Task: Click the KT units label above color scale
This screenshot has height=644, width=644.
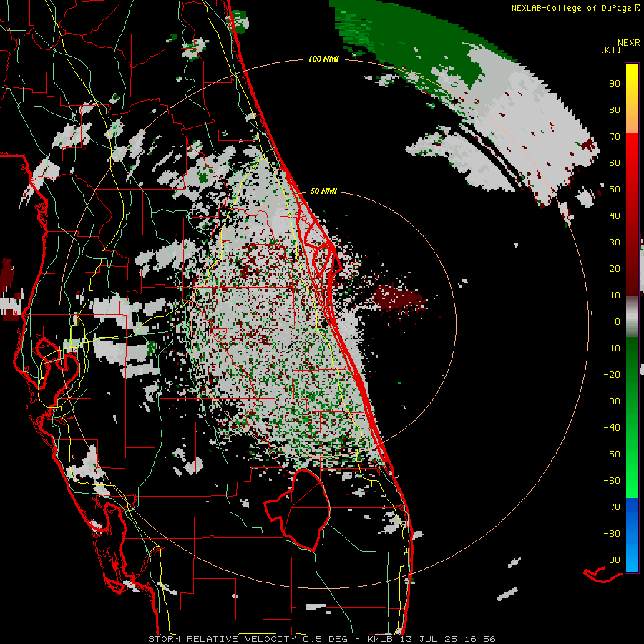Action: click(611, 49)
